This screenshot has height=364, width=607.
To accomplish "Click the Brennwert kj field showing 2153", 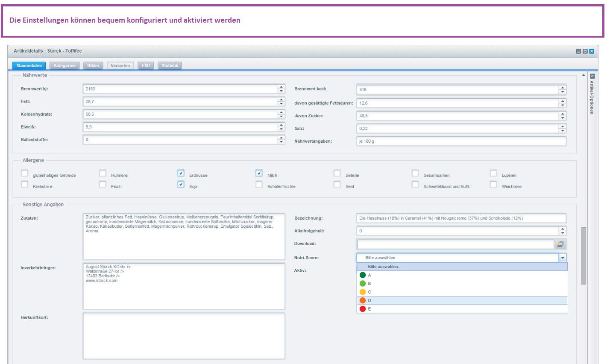I will tap(180, 89).
